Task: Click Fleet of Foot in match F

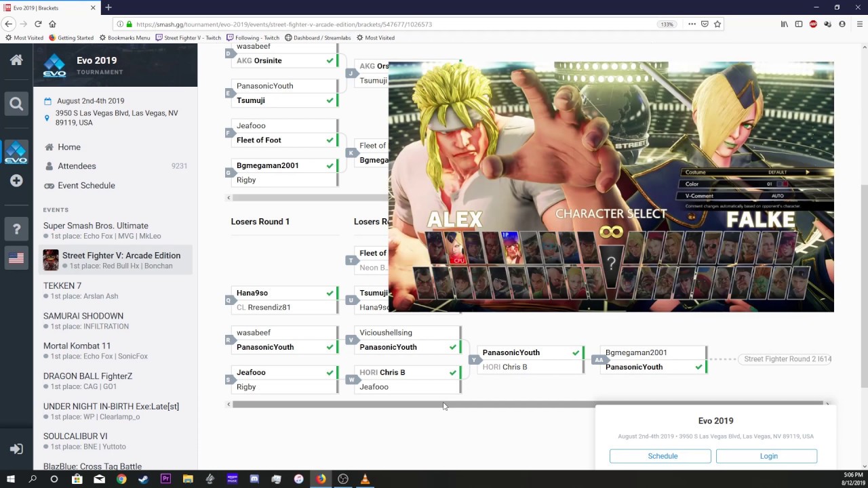Action: (x=259, y=140)
